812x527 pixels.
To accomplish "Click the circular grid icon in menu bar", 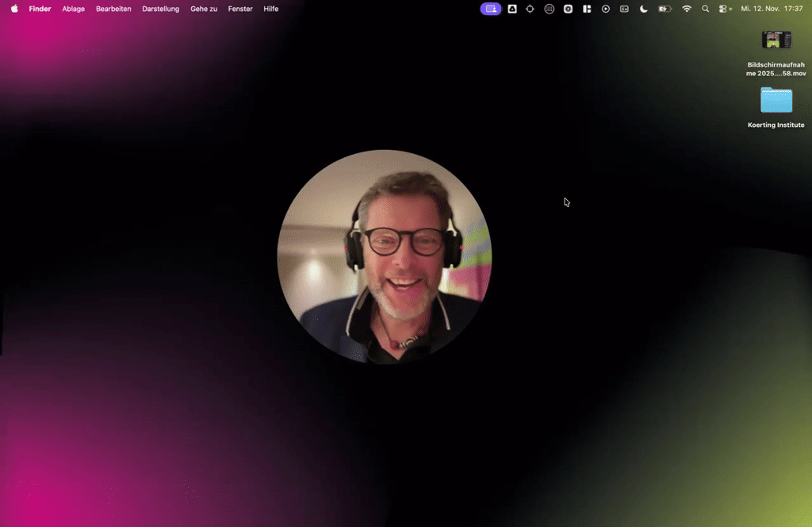I will (549, 9).
